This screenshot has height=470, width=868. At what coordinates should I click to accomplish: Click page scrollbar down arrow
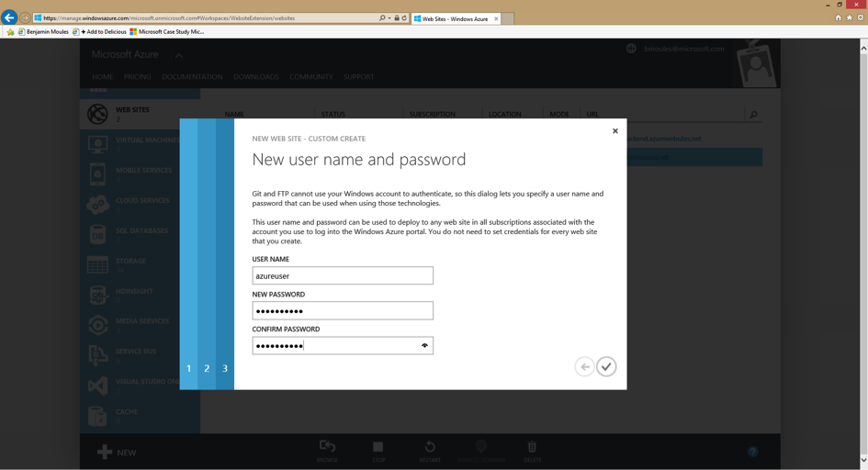863,460
